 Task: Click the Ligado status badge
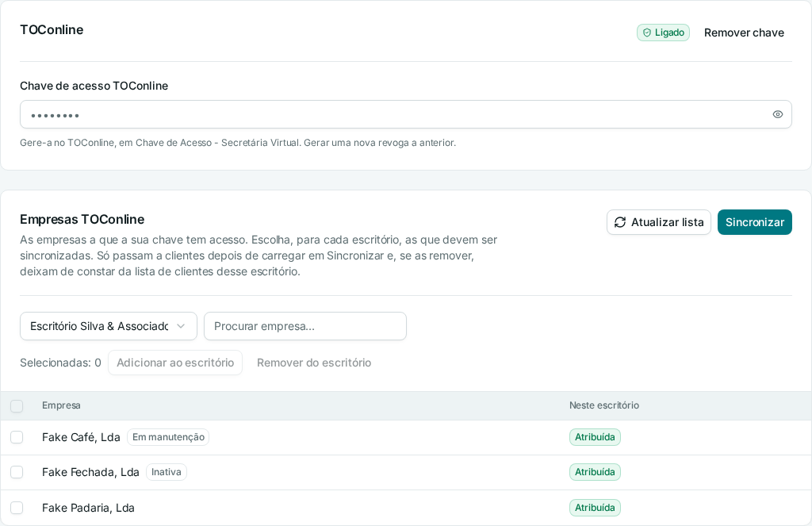tap(663, 33)
